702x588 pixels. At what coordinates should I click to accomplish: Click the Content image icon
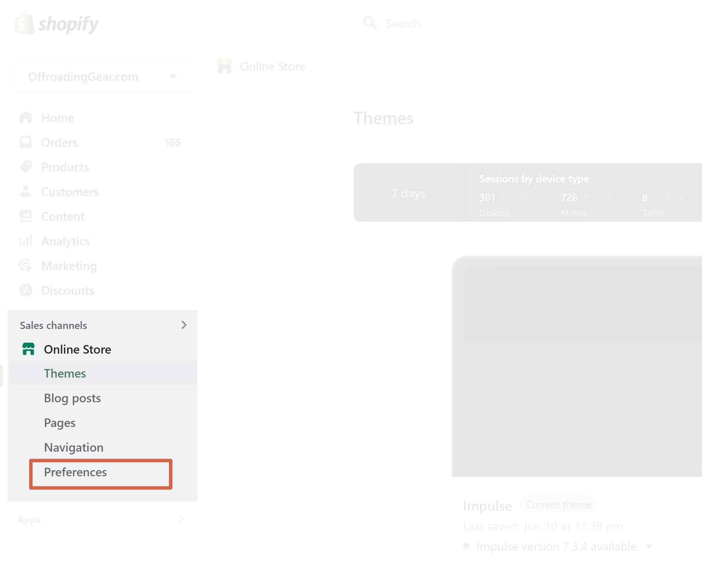pyautogui.click(x=26, y=216)
